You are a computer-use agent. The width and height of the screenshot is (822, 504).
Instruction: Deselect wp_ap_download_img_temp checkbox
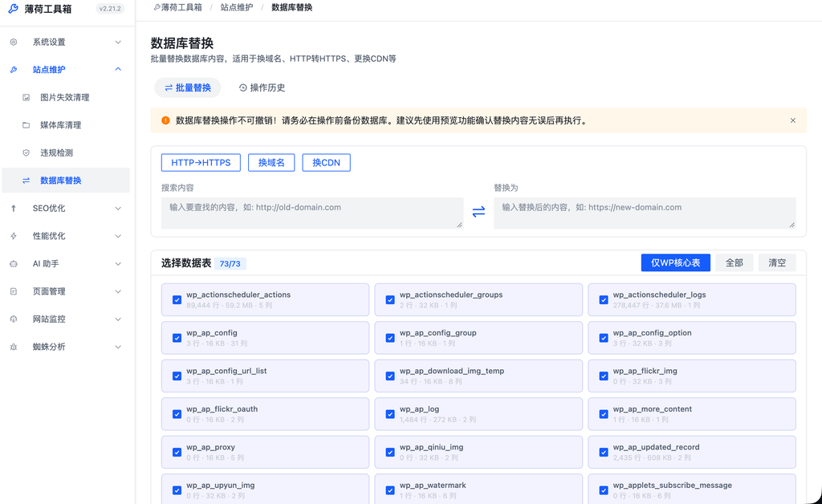tap(390, 376)
